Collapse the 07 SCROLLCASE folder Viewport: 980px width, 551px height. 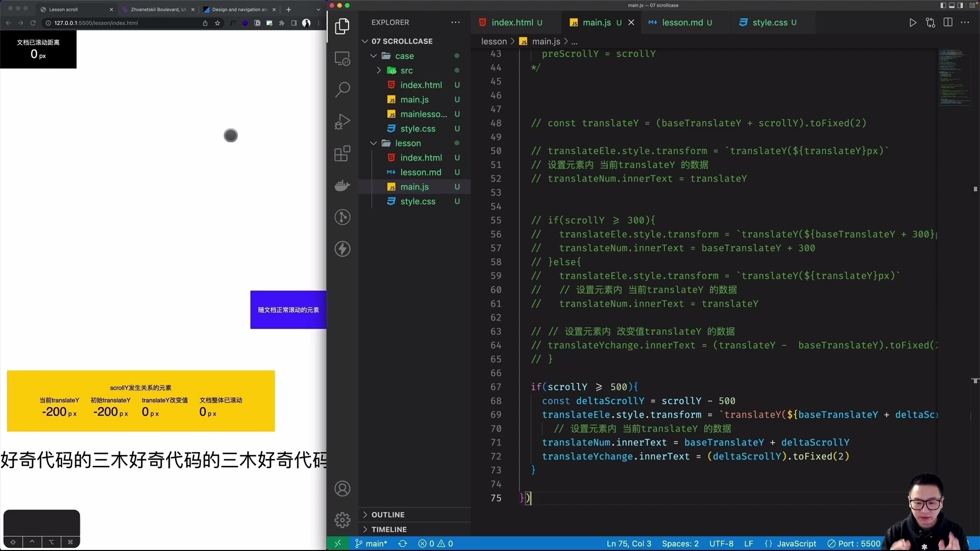(365, 41)
